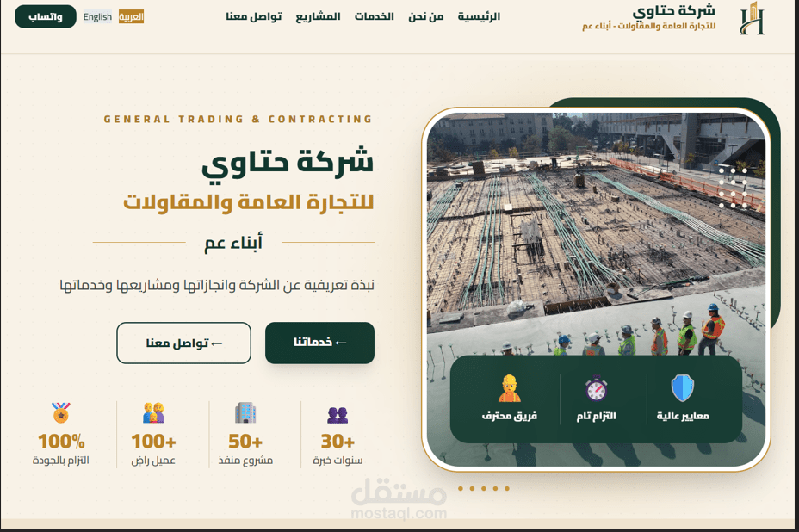Click the فريق محترف feature label
The width and height of the screenshot is (799, 532).
pyautogui.click(x=509, y=417)
